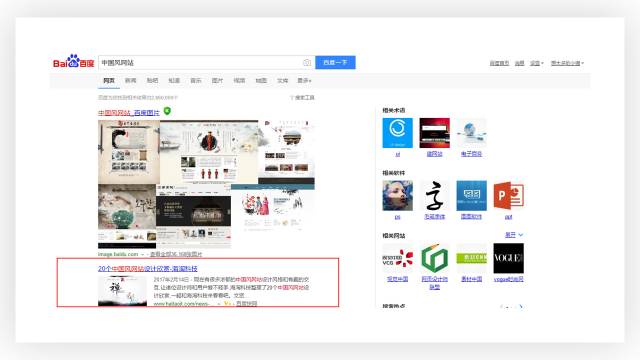Screen dimensions: 640x360
Task: Open the thumbnail with figure in red robe
Action: coord(209,151)
